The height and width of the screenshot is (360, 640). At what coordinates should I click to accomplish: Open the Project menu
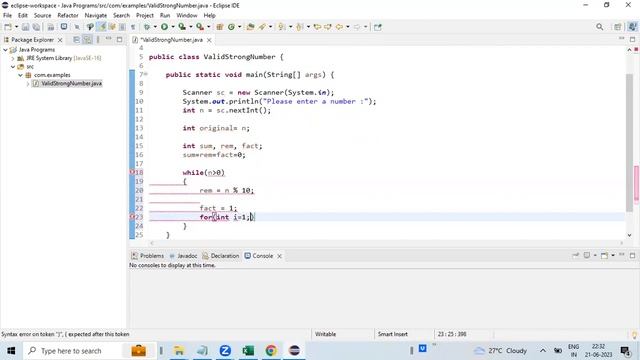[x=144, y=15]
